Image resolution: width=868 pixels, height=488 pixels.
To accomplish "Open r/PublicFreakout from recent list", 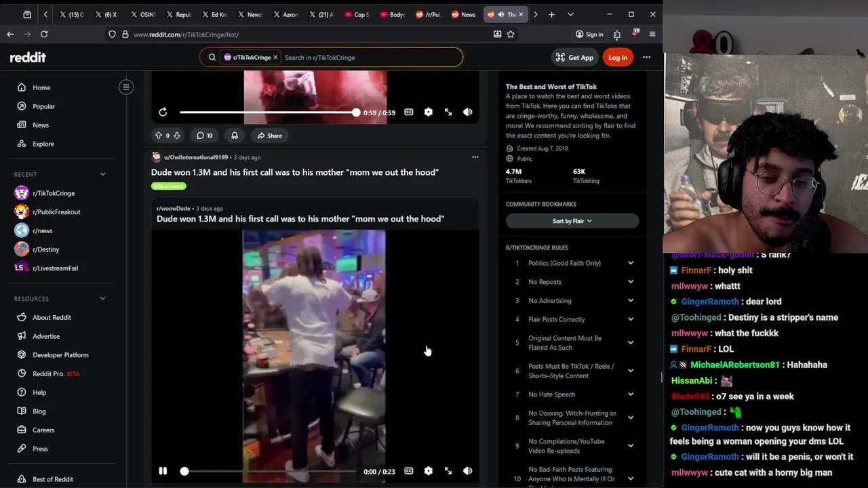I will (x=56, y=212).
